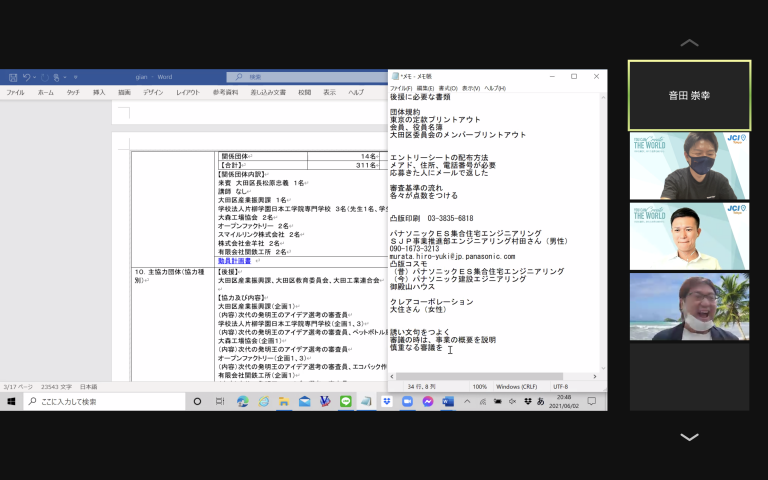
Task: Switch to Zoom via its taskbar icon
Action: pos(407,401)
